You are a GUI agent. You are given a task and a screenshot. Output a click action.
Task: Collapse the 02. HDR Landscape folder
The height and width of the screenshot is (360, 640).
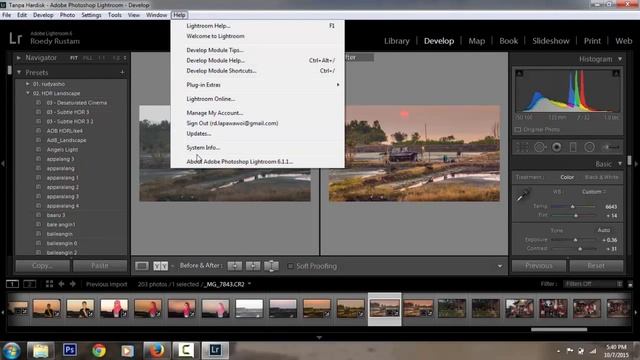[x=28, y=93]
